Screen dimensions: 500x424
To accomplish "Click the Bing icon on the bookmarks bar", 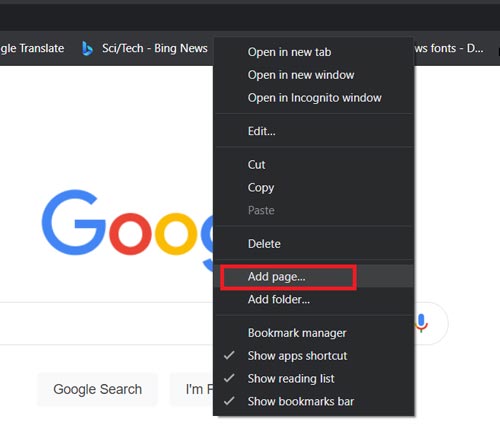I will click(87, 49).
